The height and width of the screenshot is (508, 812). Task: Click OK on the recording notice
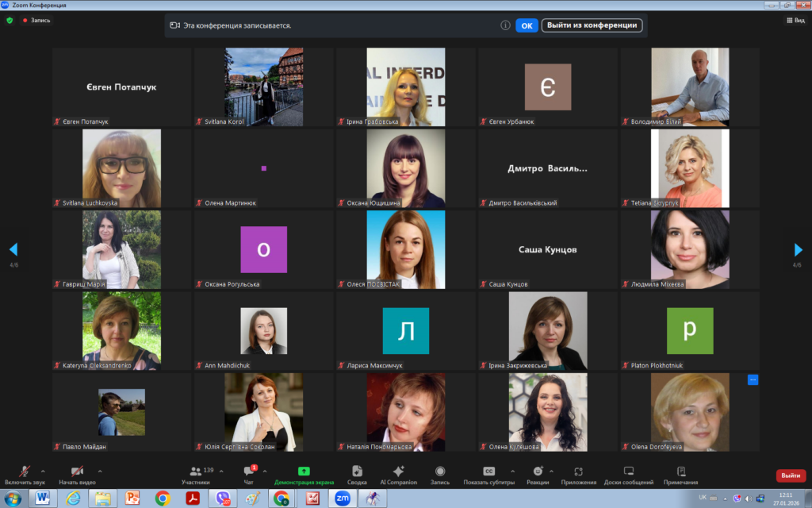(x=527, y=25)
